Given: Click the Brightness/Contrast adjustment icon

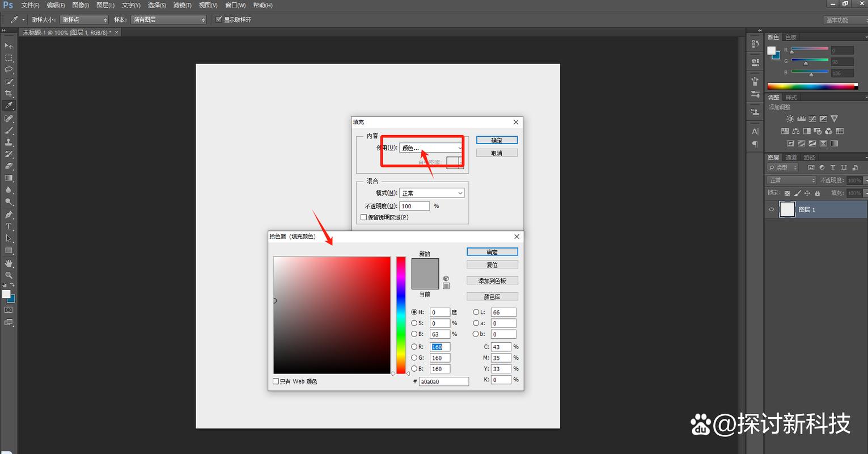Looking at the screenshot, I should 790,119.
